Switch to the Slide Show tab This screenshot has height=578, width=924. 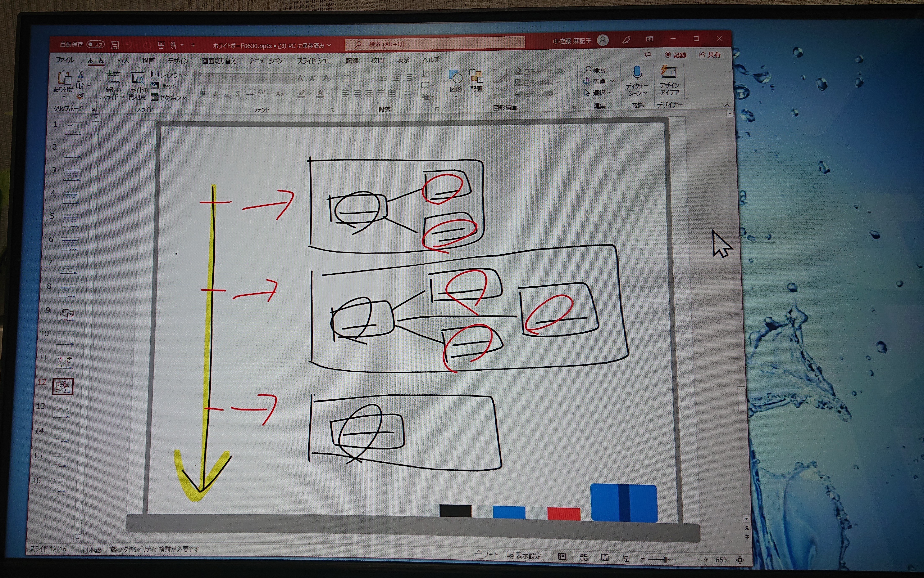314,61
